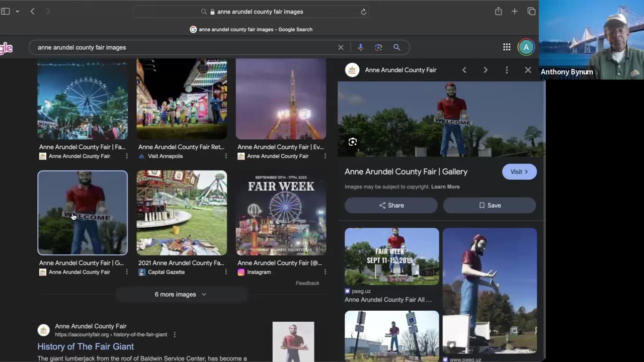Screen dimensions: 644x362
Task: Open options for the aacountyfair.org result
Action: point(175,335)
